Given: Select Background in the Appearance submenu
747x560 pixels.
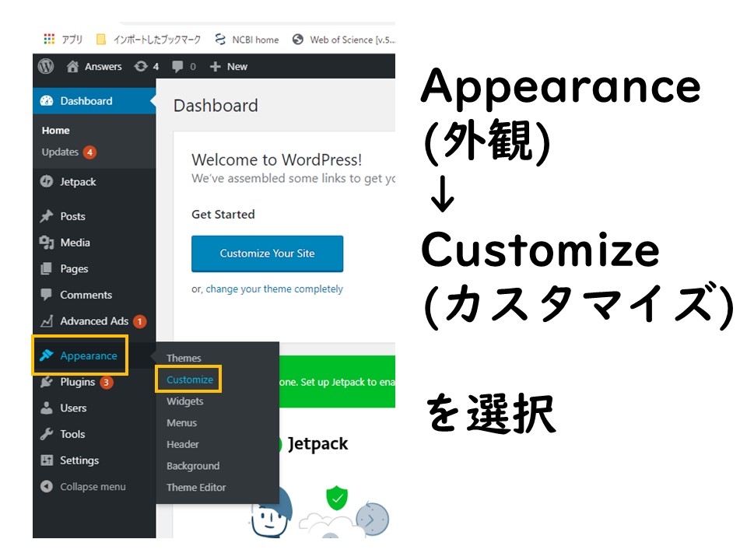Looking at the screenshot, I should [193, 466].
